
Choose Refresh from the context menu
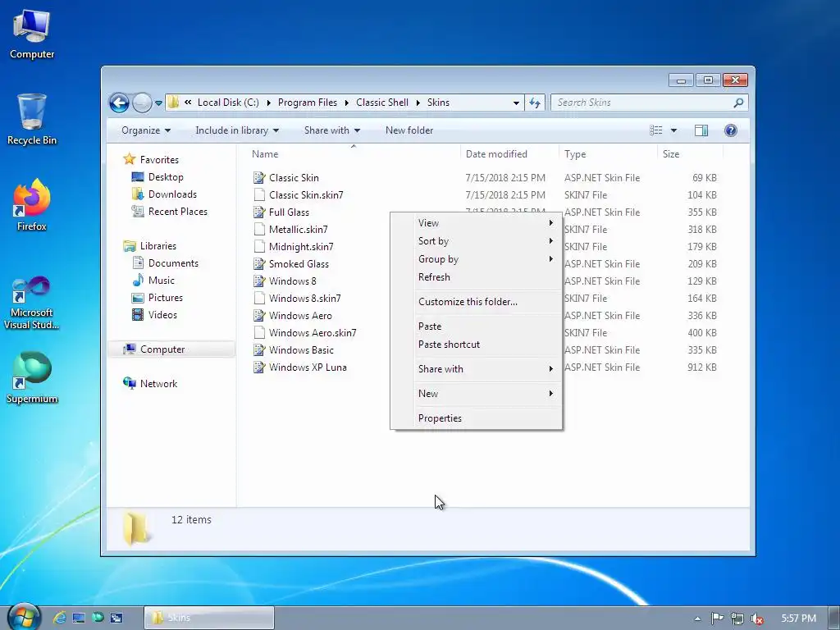pos(477,277)
